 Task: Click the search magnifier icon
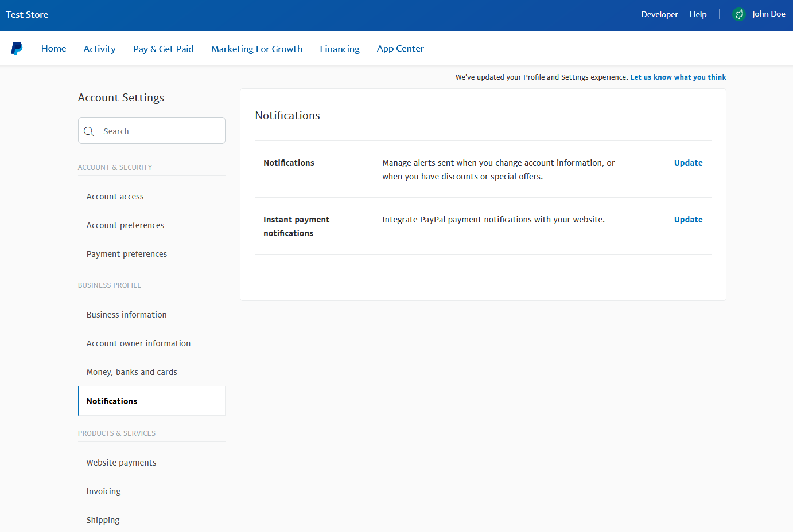click(89, 131)
